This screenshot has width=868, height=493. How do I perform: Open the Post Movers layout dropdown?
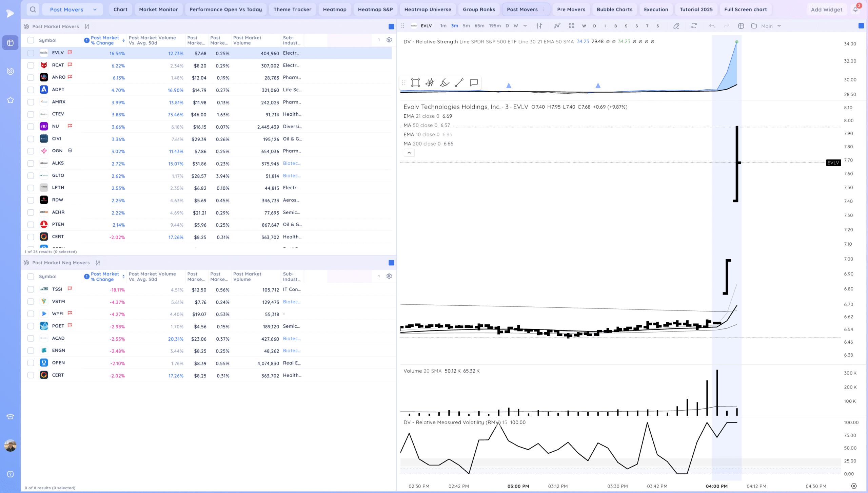point(73,10)
